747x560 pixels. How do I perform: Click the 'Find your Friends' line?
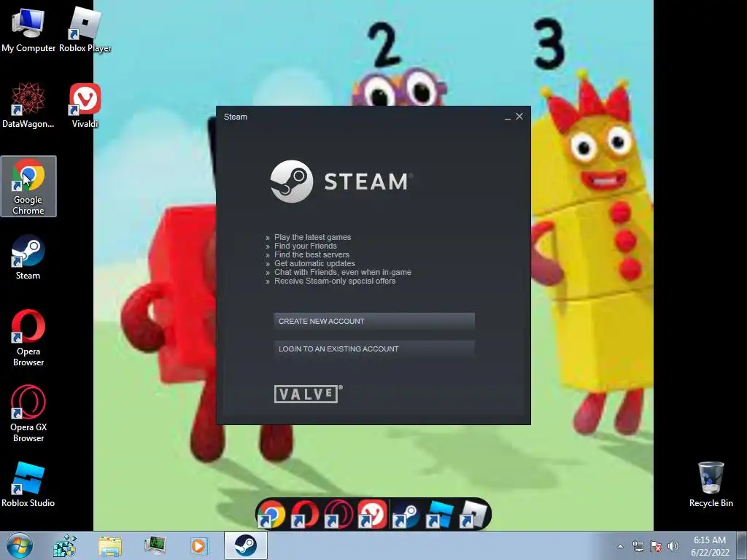click(x=306, y=246)
